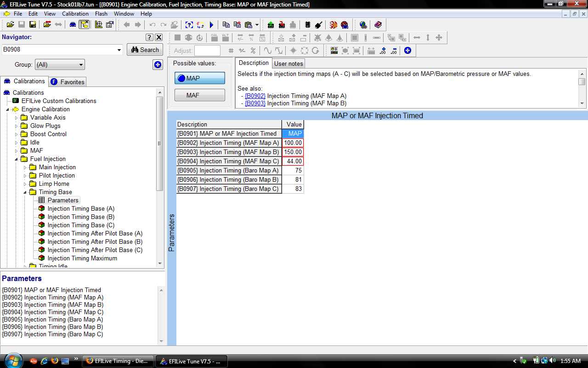588x368 pixels.
Task: Open the Calibration menu
Action: 75,14
